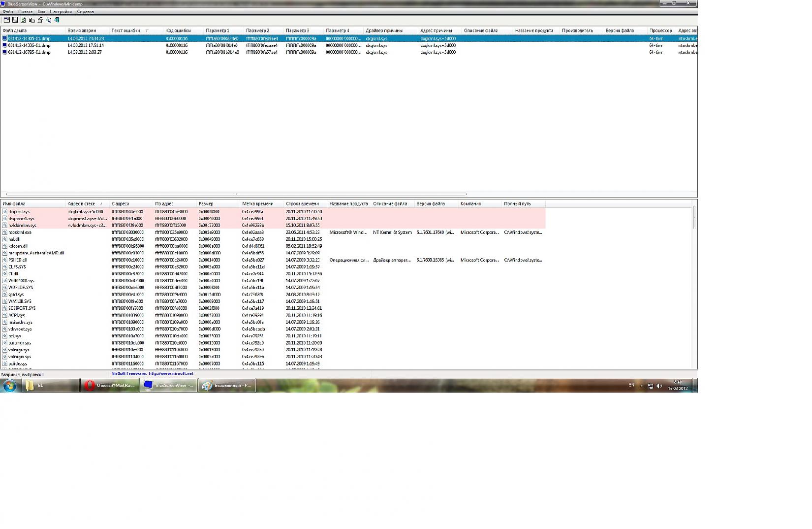Viewport: 812px width, 529px height.
Task: Open the Справка menu
Action: pos(85,11)
